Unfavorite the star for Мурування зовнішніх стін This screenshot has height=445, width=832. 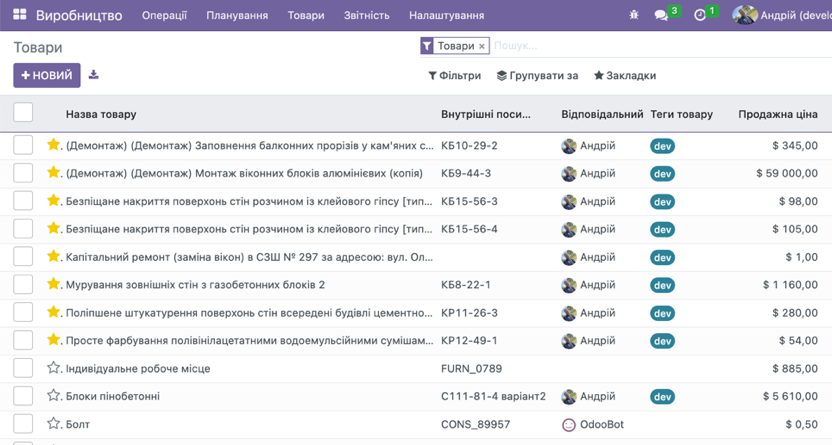point(54,285)
